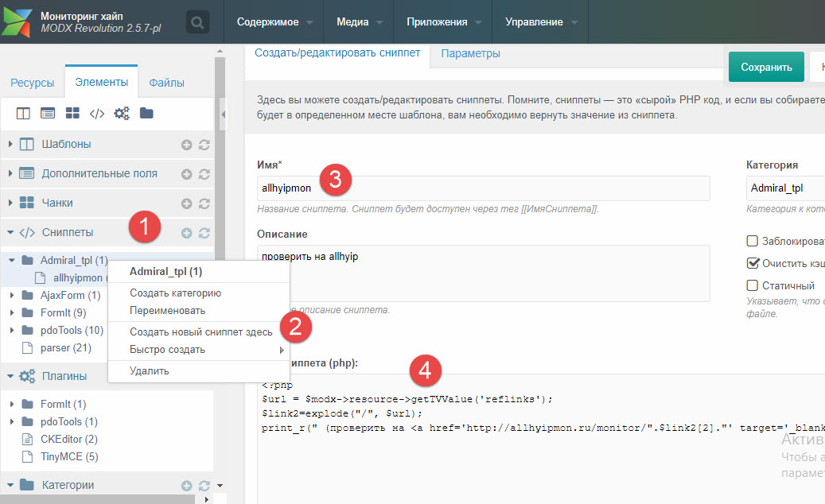Screen dimensions: 825x504
Task: Collapse the Сниппеты section
Action: pos(10,232)
